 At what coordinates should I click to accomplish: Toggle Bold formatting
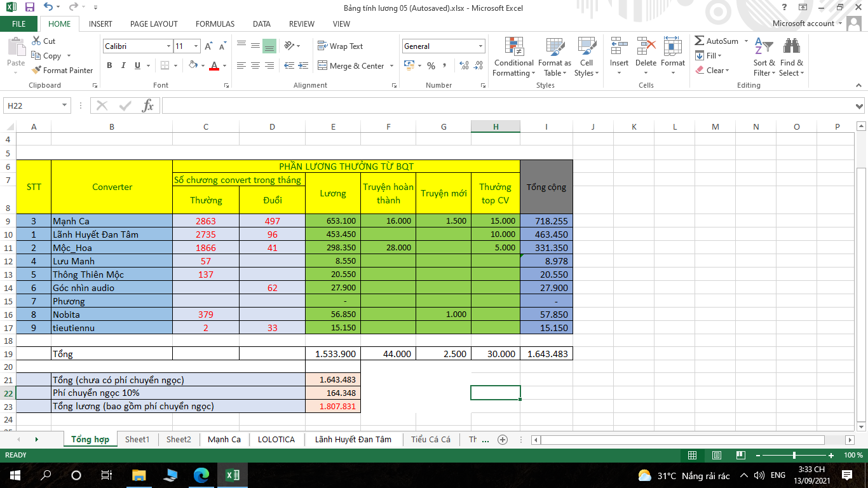click(109, 65)
